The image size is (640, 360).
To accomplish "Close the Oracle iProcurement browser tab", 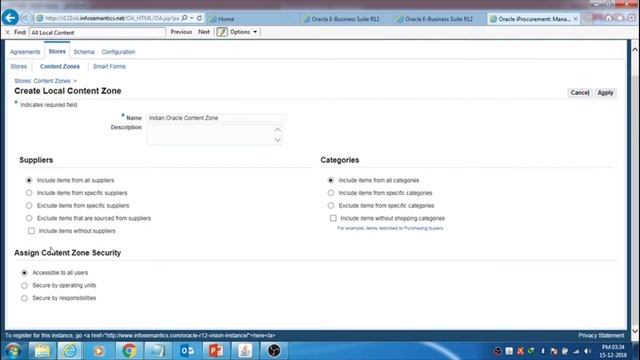I will point(576,19).
